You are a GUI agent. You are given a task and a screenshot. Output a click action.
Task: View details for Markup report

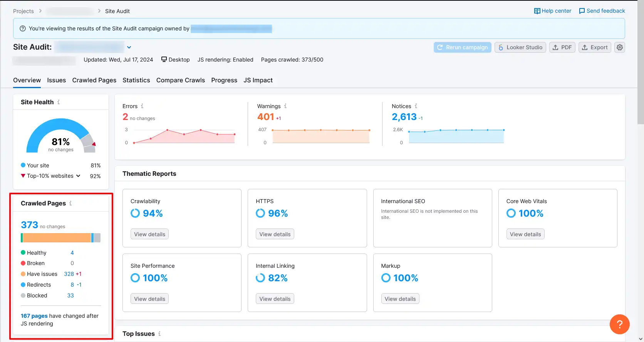click(400, 299)
